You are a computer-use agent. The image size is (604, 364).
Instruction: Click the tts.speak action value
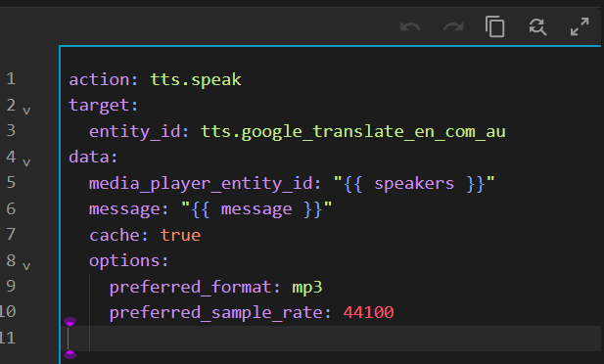tap(196, 79)
